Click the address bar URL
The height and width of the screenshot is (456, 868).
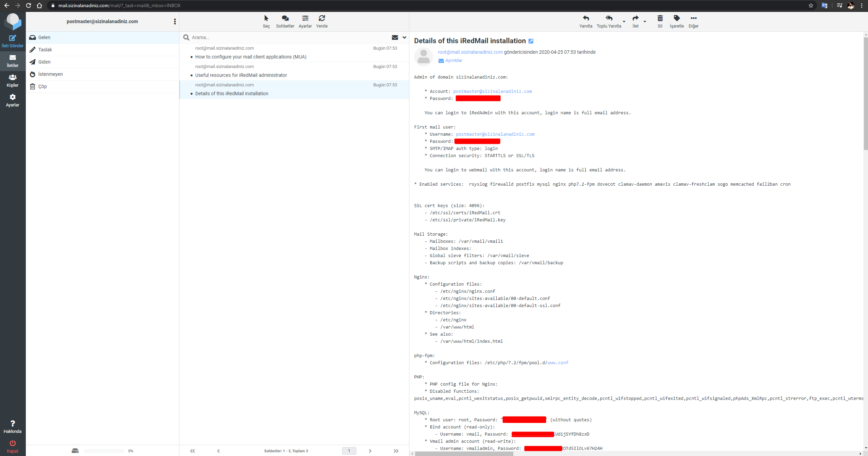pos(119,5)
